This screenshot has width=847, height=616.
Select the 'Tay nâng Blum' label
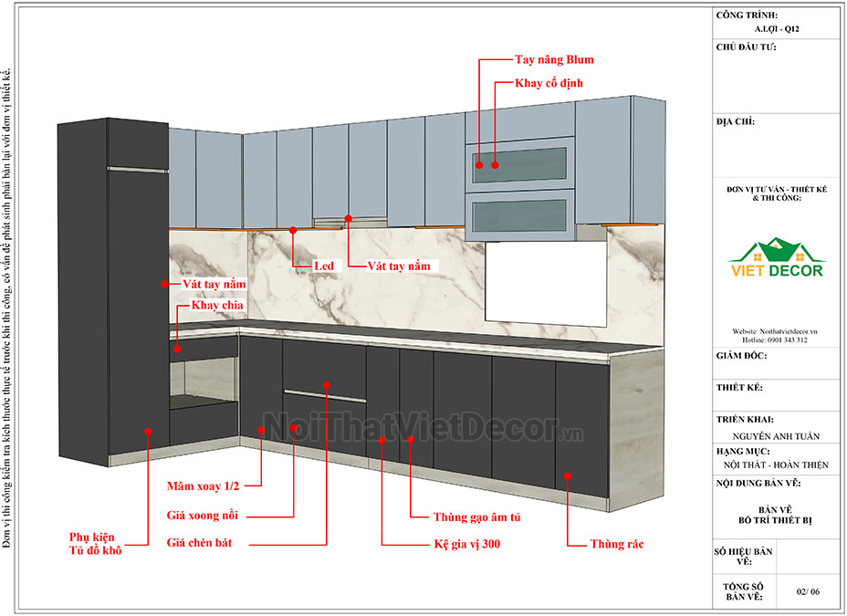[x=554, y=59]
